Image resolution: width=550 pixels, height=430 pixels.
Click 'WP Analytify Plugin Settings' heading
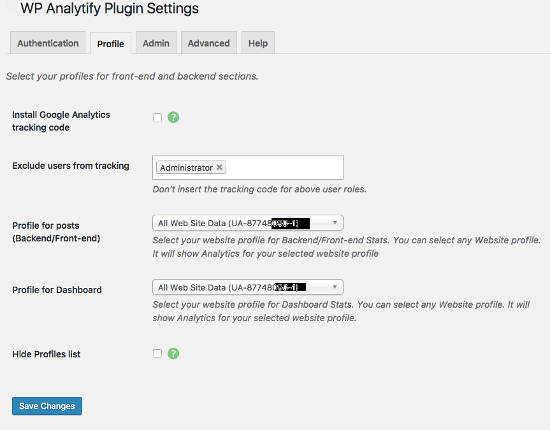tap(109, 8)
